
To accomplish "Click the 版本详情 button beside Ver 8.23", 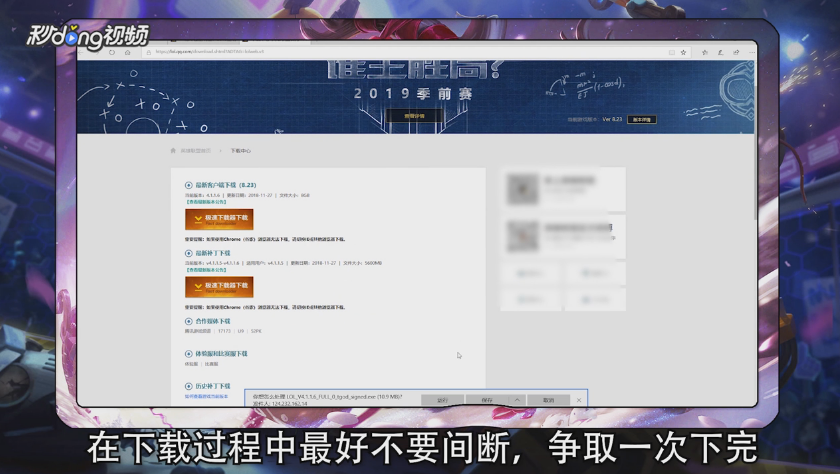I will [642, 119].
